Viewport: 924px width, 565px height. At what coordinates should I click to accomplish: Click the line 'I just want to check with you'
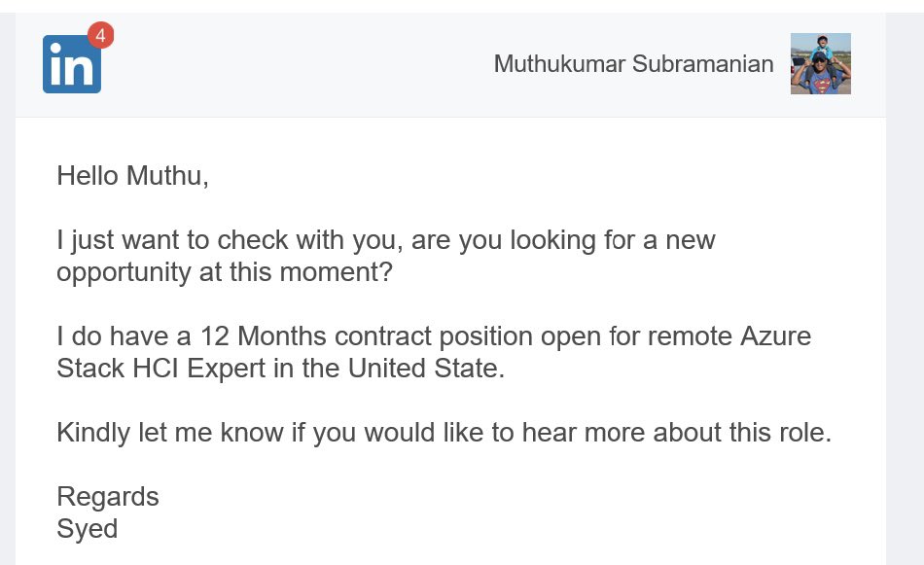tap(230, 240)
